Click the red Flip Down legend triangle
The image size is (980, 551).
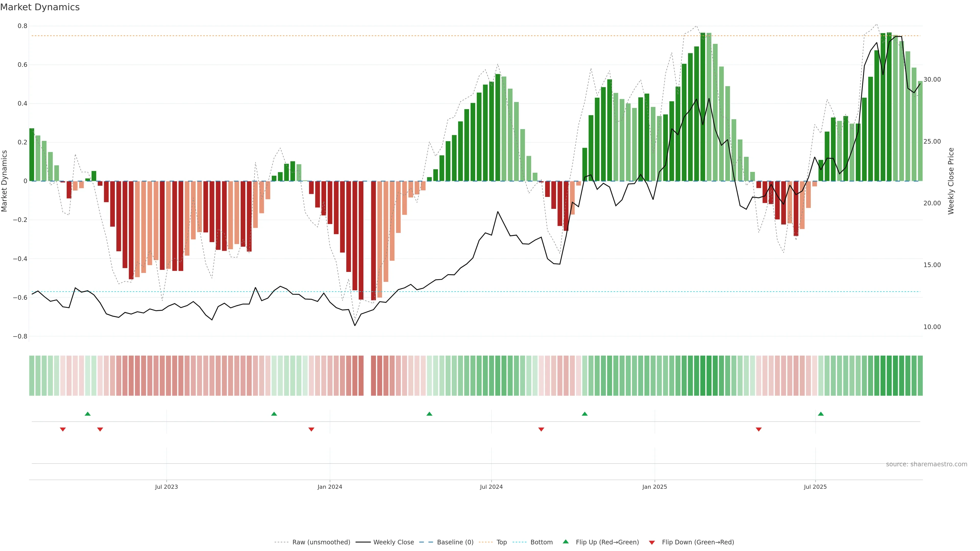[652, 543]
